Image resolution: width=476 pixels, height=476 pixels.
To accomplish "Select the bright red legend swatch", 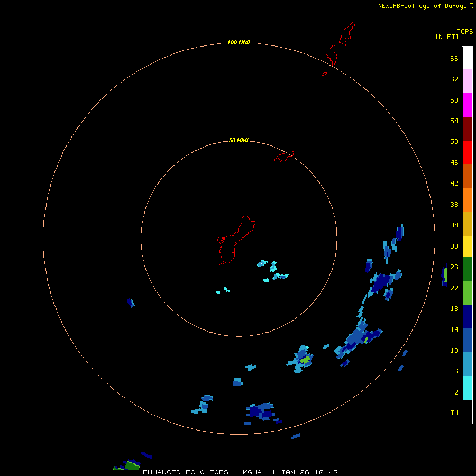I will click(x=467, y=152).
